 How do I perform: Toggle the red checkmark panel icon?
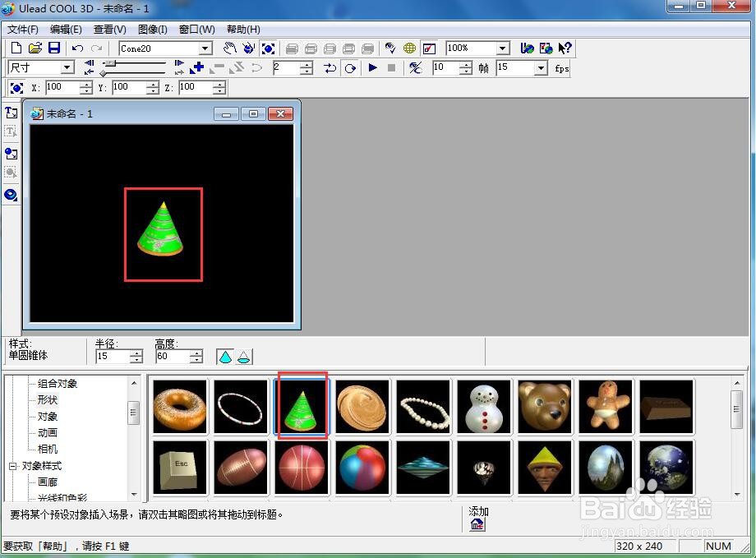tap(429, 48)
